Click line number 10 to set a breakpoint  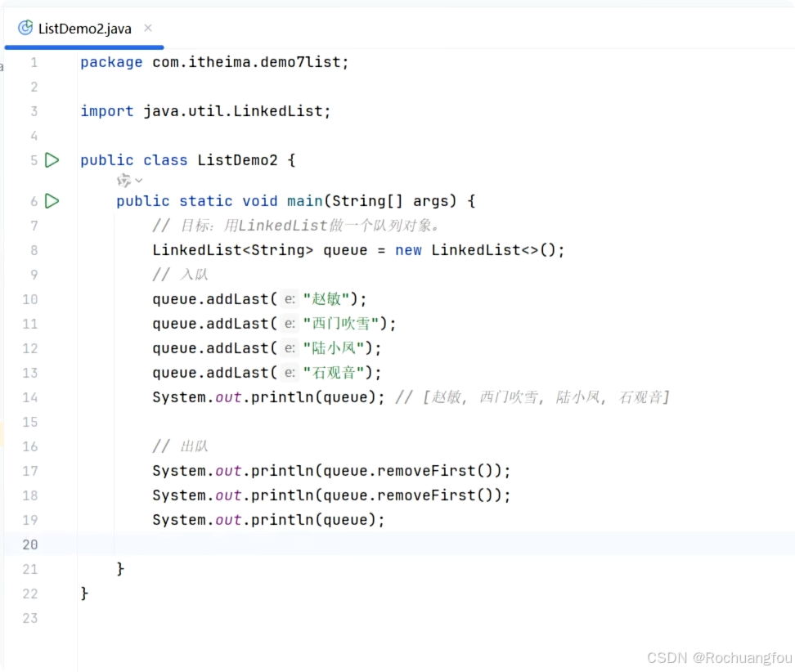click(29, 299)
